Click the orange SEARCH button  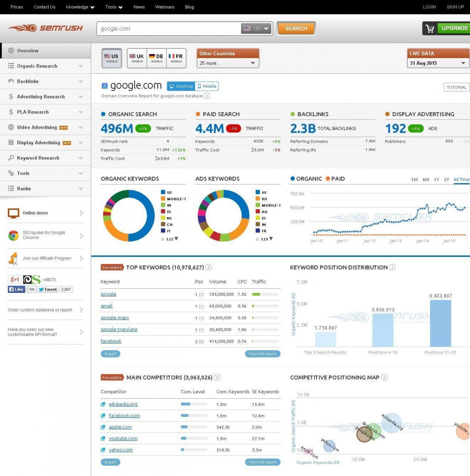click(296, 28)
